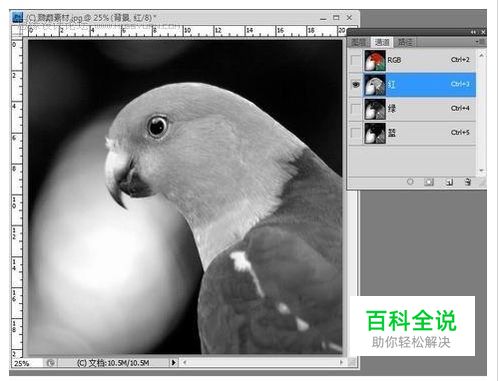Show the Blue (蓝) channel
Image resolution: width=500 pixels, height=381 pixels.
tap(356, 133)
